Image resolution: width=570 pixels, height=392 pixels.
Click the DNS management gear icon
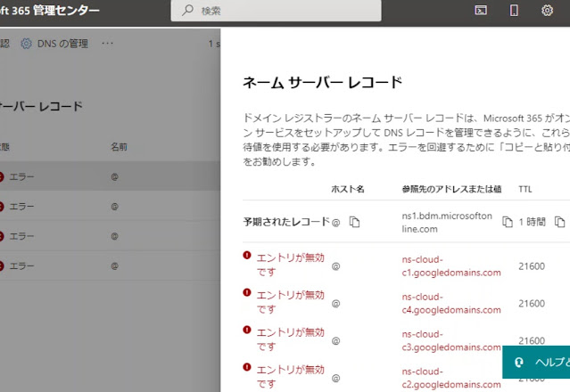click(x=26, y=44)
